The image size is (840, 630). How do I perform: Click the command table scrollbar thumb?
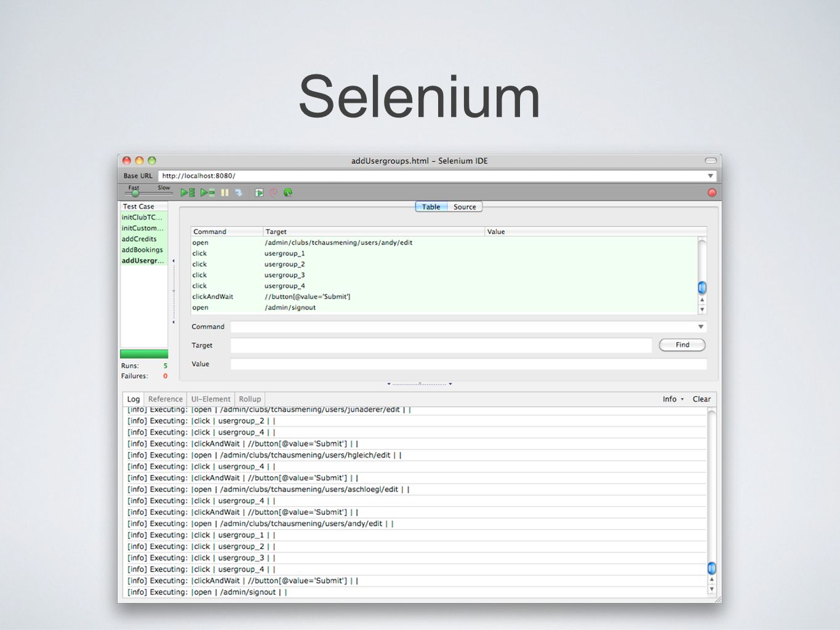[x=702, y=287]
